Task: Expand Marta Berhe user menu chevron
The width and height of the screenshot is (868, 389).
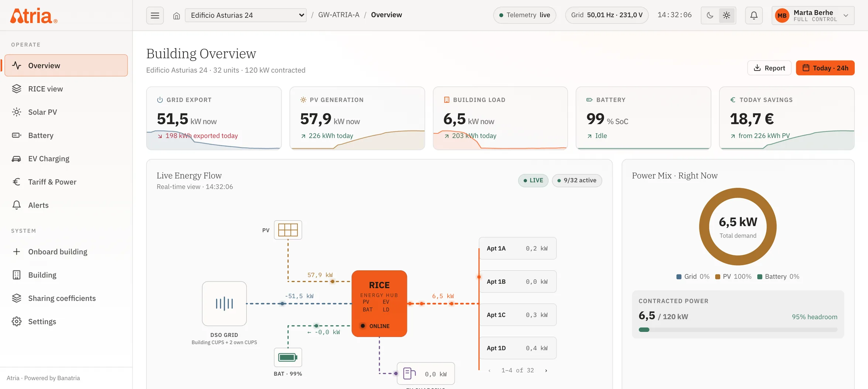Action: pos(846,16)
